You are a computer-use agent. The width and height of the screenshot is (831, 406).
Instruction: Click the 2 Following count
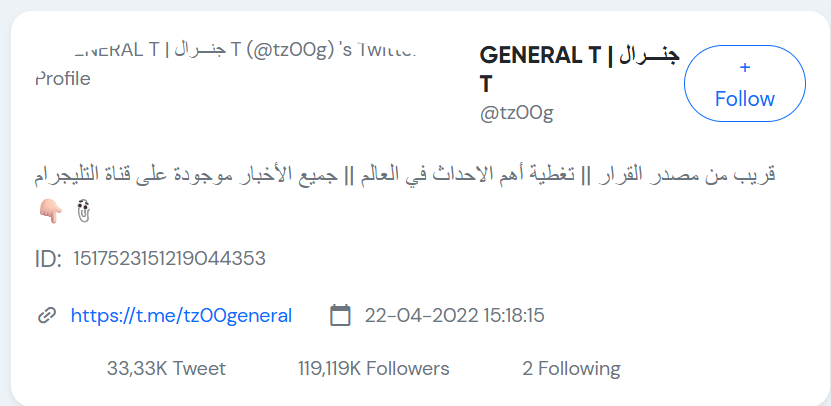571,368
